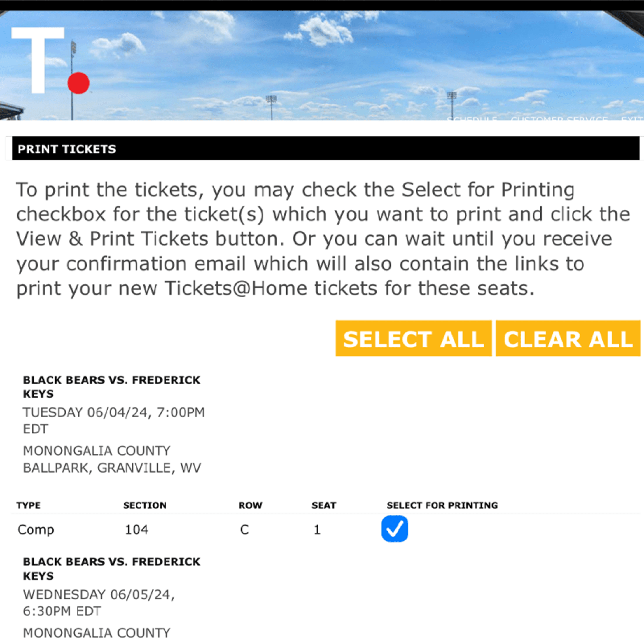This screenshot has width=644, height=644.
Task: Click the Print Tickets header bar
Action: [x=325, y=149]
